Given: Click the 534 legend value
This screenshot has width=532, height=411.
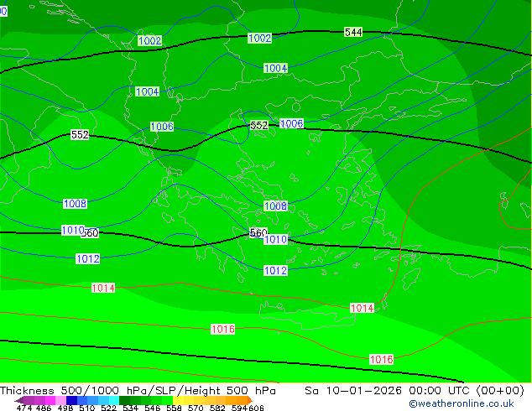Looking at the screenshot, I should click(130, 408).
